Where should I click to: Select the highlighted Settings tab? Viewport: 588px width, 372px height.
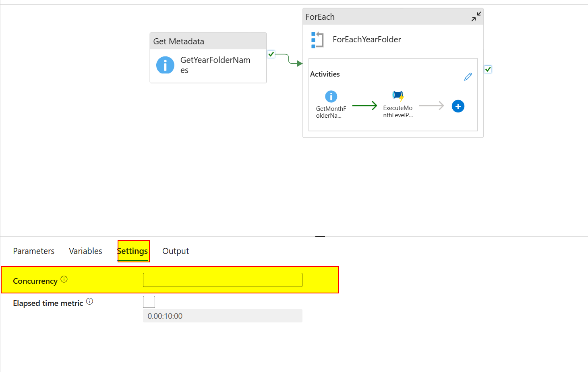pos(133,251)
